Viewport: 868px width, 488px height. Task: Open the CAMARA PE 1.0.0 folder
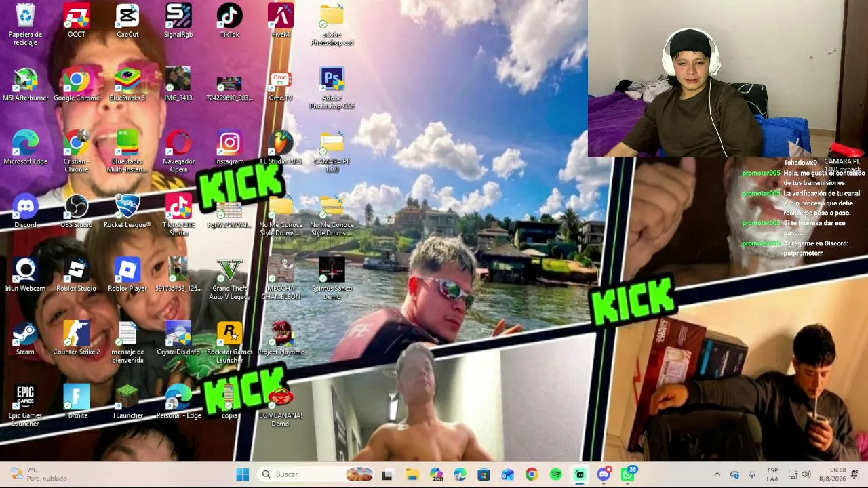pos(332,152)
